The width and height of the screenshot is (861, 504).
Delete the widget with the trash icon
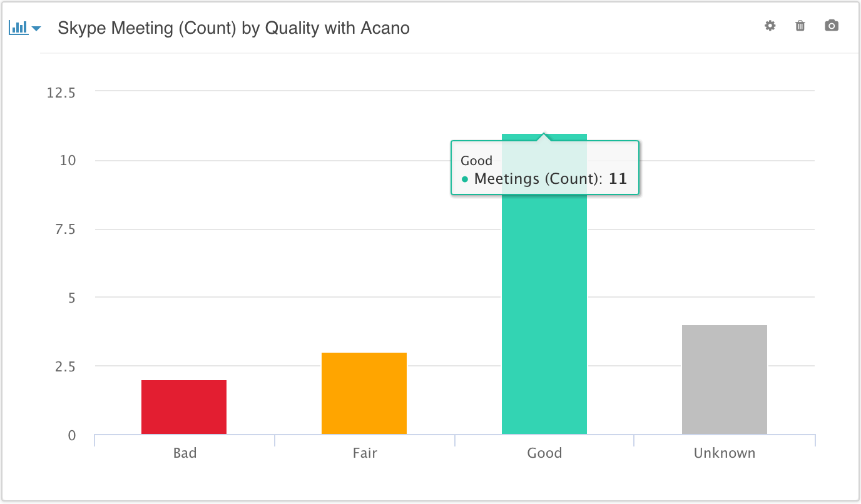click(x=800, y=26)
